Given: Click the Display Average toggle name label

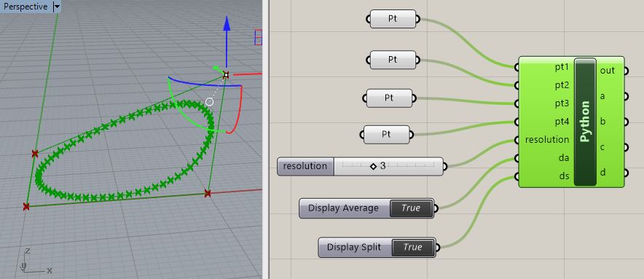Looking at the screenshot, I should 343,208.
